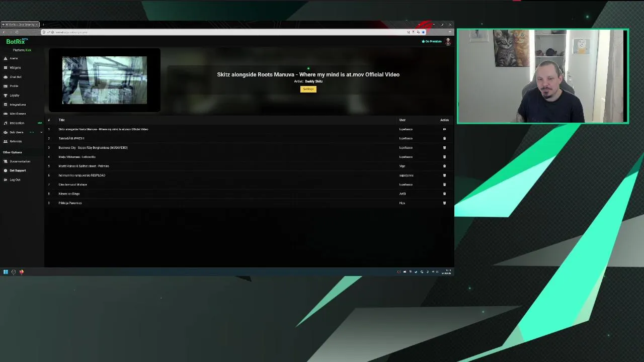
Task: Delete the Kilmeri on Dingo song
Action: [444, 194]
